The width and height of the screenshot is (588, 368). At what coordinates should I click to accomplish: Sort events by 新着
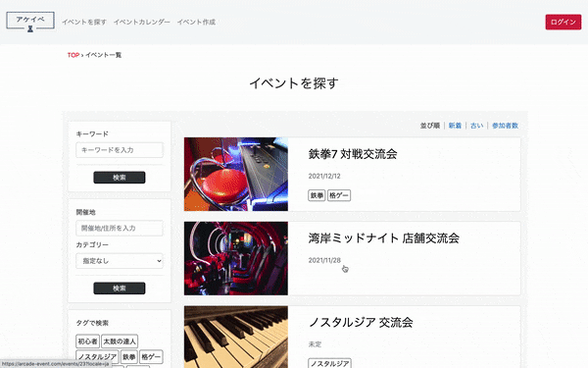(455, 126)
